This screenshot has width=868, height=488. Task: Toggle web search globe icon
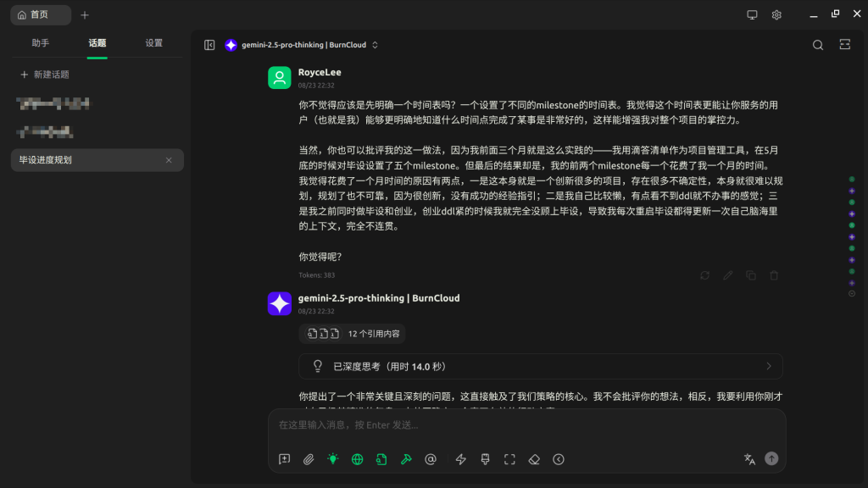click(x=357, y=459)
